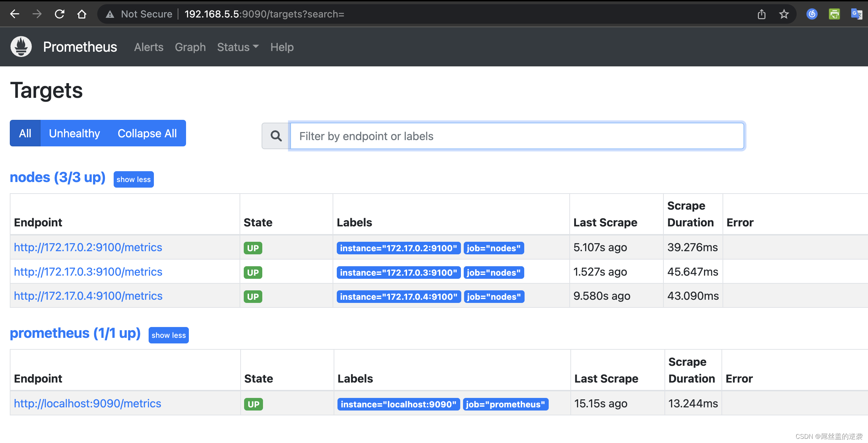868x443 pixels.
Task: Open the localhost:9090 metrics endpoint link
Action: (x=87, y=403)
